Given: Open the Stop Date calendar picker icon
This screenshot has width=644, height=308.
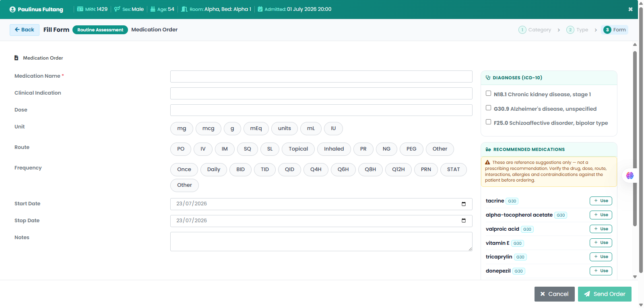Looking at the screenshot, I should click(464, 221).
